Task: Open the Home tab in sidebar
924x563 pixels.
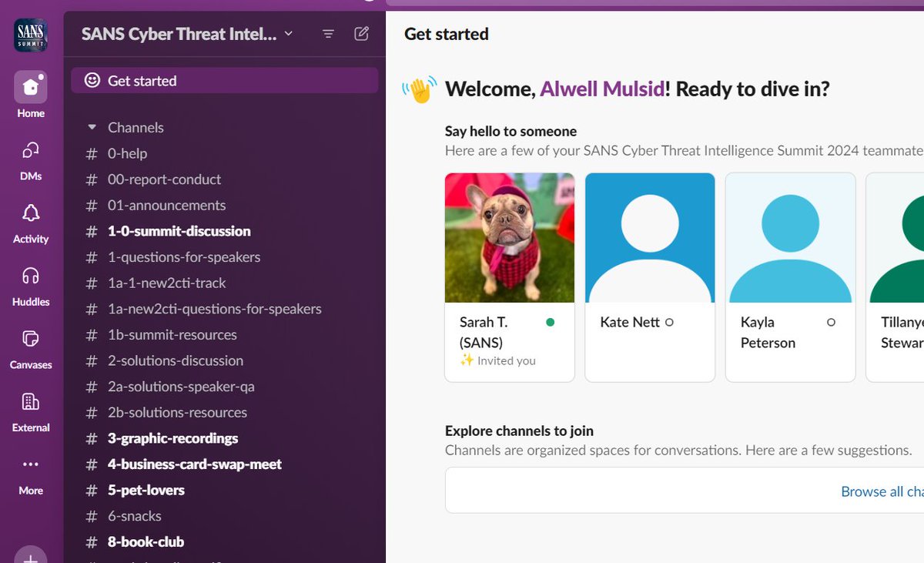Action: (30, 96)
